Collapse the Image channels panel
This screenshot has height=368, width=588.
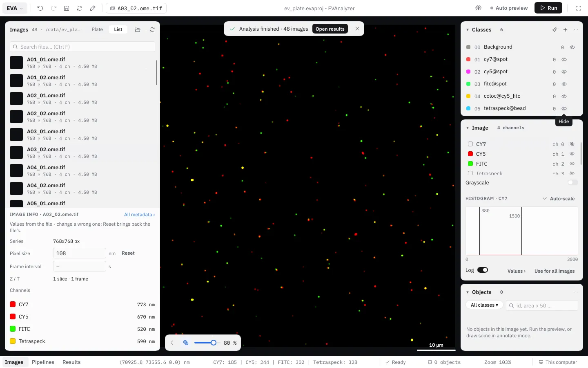468,128
